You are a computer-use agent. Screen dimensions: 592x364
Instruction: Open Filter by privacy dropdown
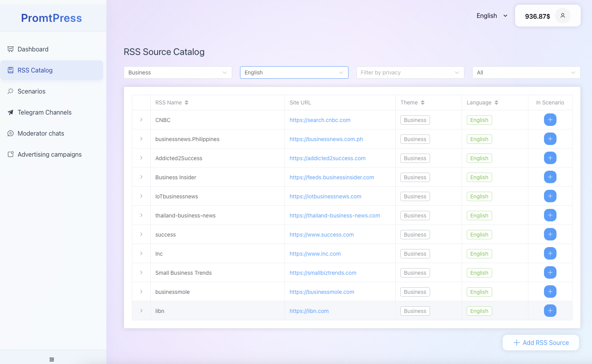410,72
